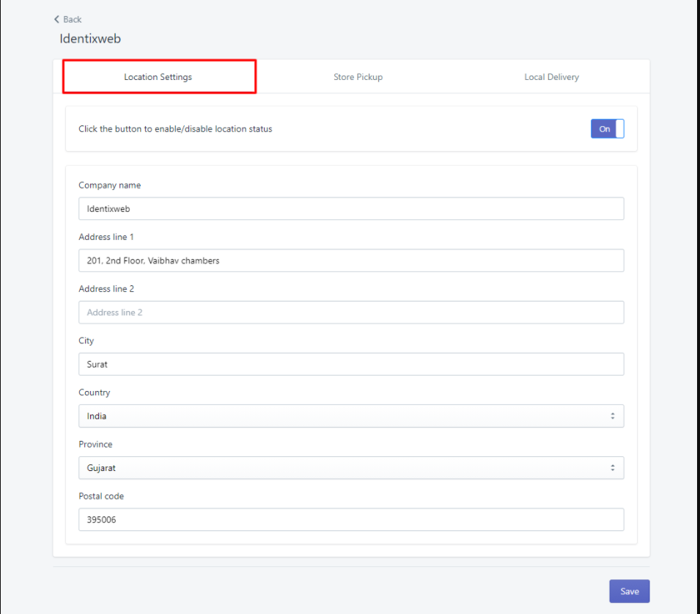Open the Country dropdown showing India
The width and height of the screenshot is (700, 614).
tap(351, 416)
